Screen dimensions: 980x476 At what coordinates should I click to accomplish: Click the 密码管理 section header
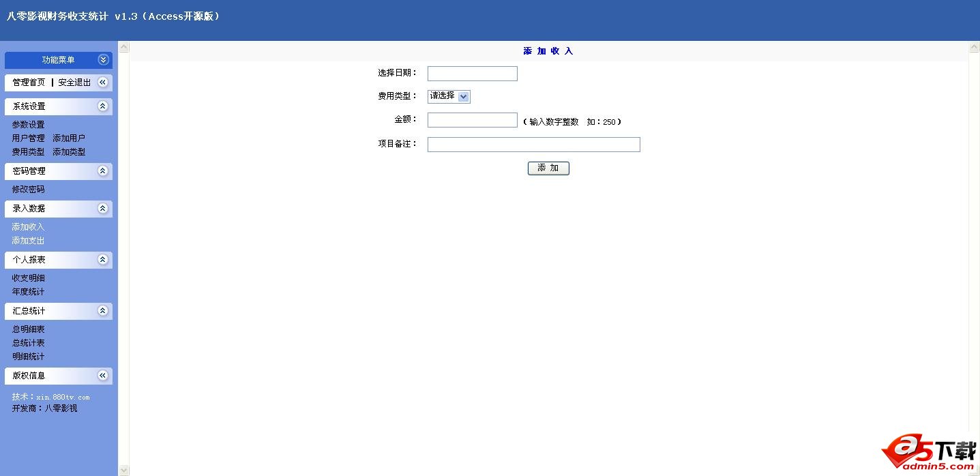59,171
